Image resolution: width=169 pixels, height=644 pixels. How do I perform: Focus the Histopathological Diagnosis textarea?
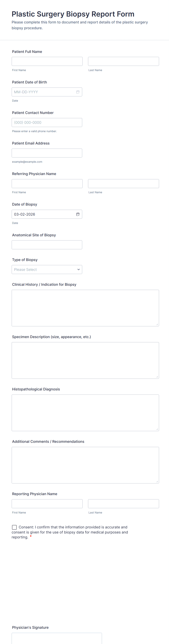tap(85, 412)
